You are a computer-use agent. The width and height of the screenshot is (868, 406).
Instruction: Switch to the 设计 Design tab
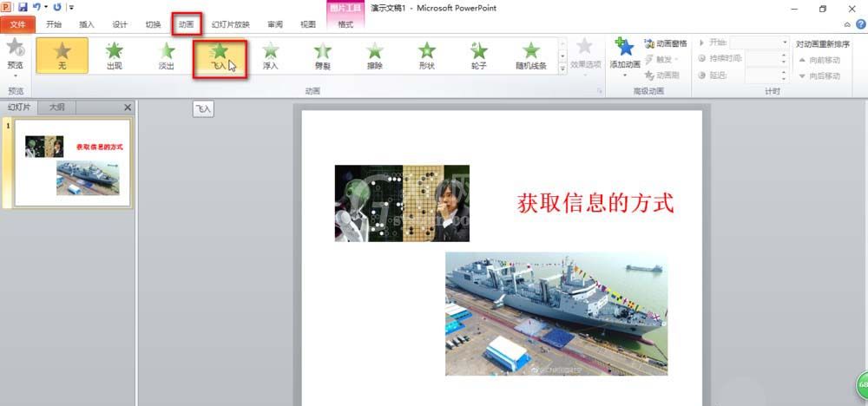tap(120, 24)
